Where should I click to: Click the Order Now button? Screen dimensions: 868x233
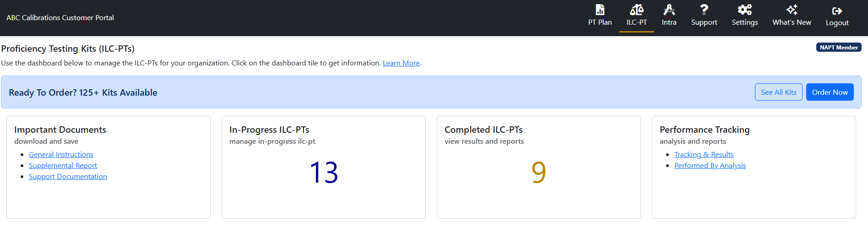(830, 92)
